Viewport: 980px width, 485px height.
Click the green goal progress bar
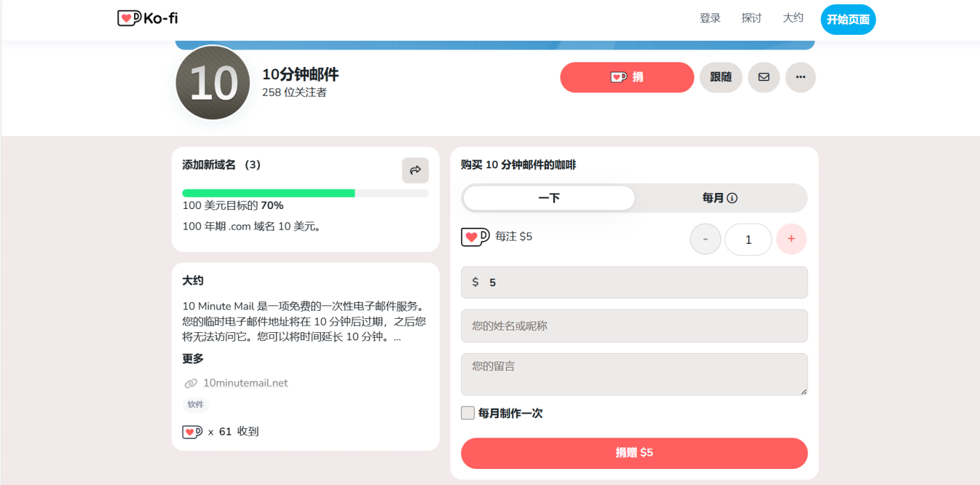(269, 193)
